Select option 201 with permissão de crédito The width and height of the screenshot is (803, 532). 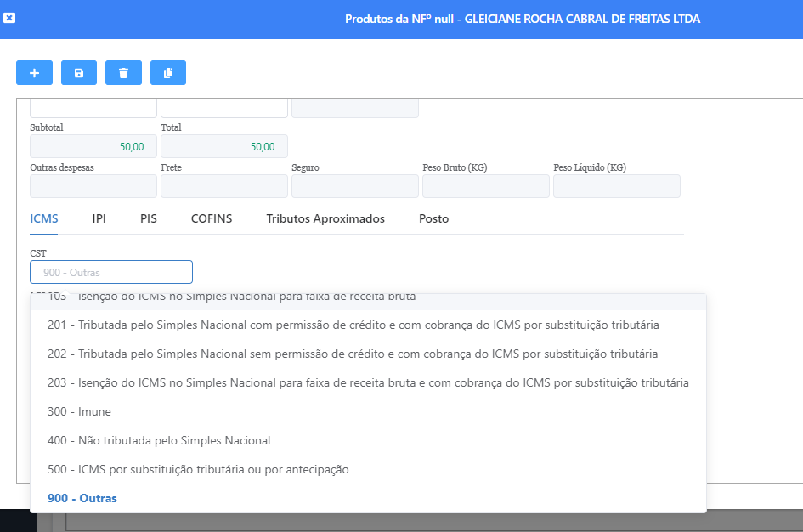point(353,325)
